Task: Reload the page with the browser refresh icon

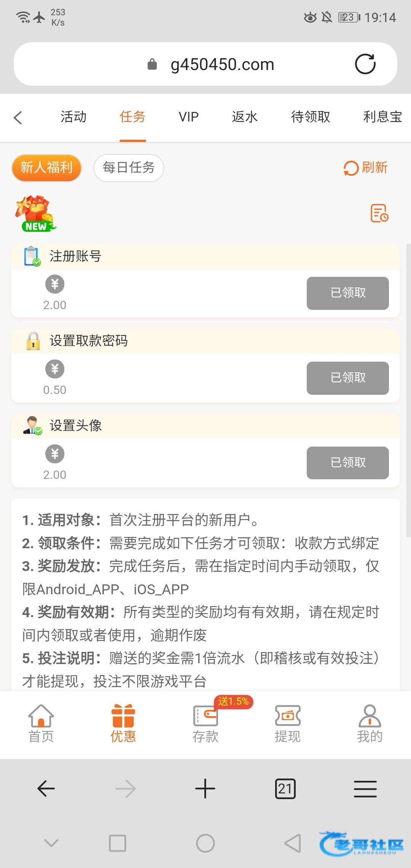Action: point(365,64)
